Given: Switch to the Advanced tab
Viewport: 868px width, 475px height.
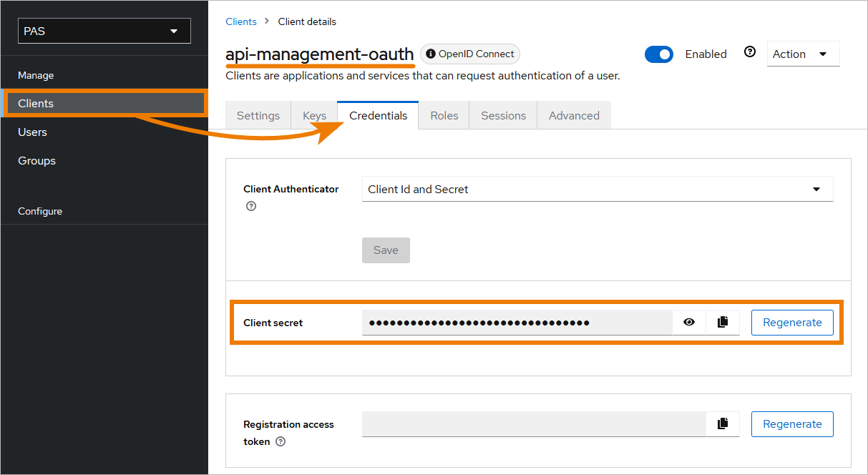Looking at the screenshot, I should click(574, 115).
